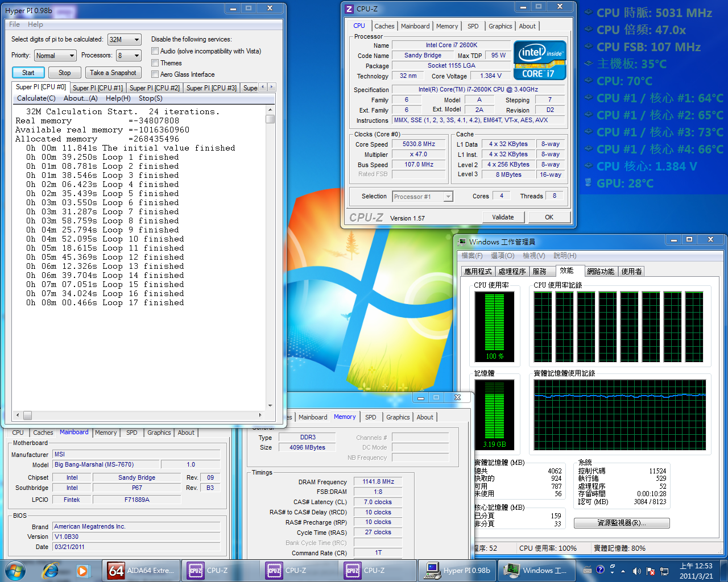The height and width of the screenshot is (582, 728).
Task: Click the Core Speed value 5030.8 MHz
Action: click(x=419, y=144)
